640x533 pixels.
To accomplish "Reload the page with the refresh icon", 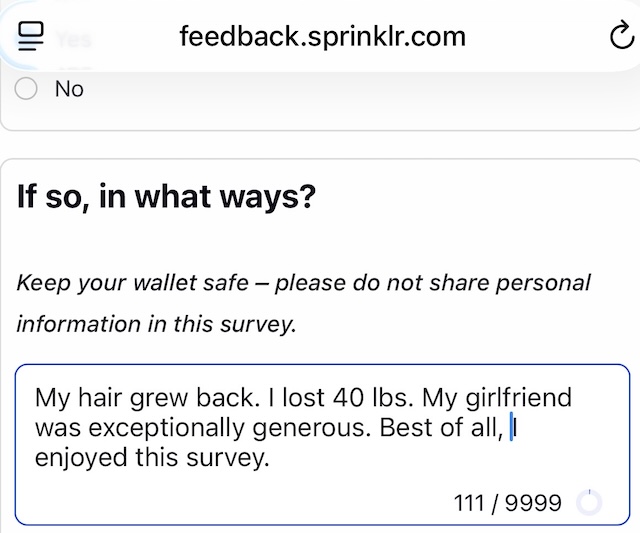I will click(x=622, y=36).
